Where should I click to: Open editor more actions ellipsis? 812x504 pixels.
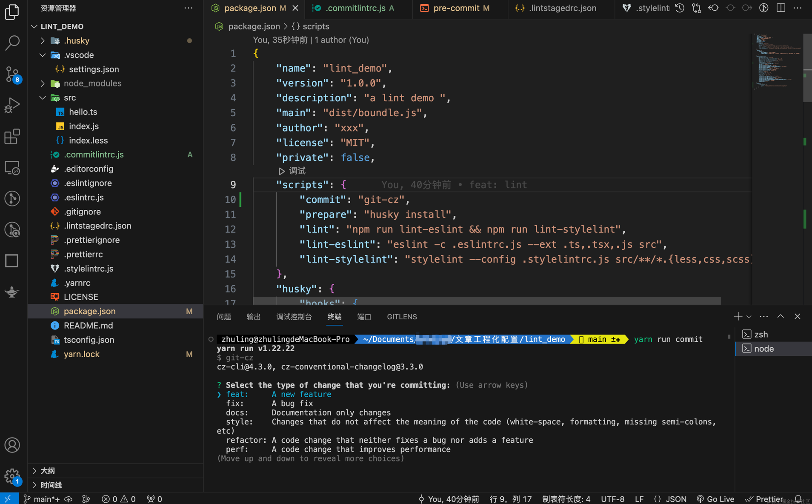tap(798, 8)
